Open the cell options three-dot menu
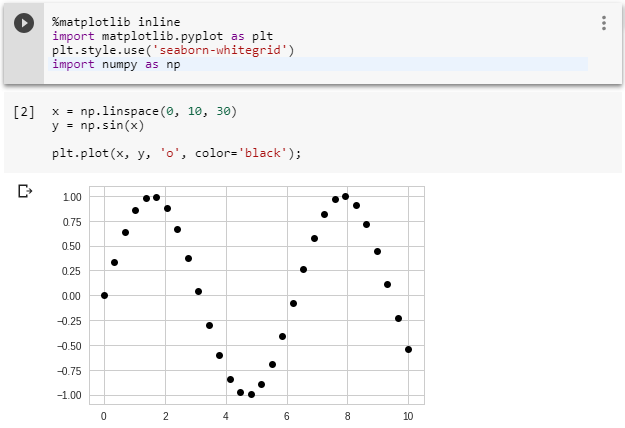The image size is (625, 428). 604,23
